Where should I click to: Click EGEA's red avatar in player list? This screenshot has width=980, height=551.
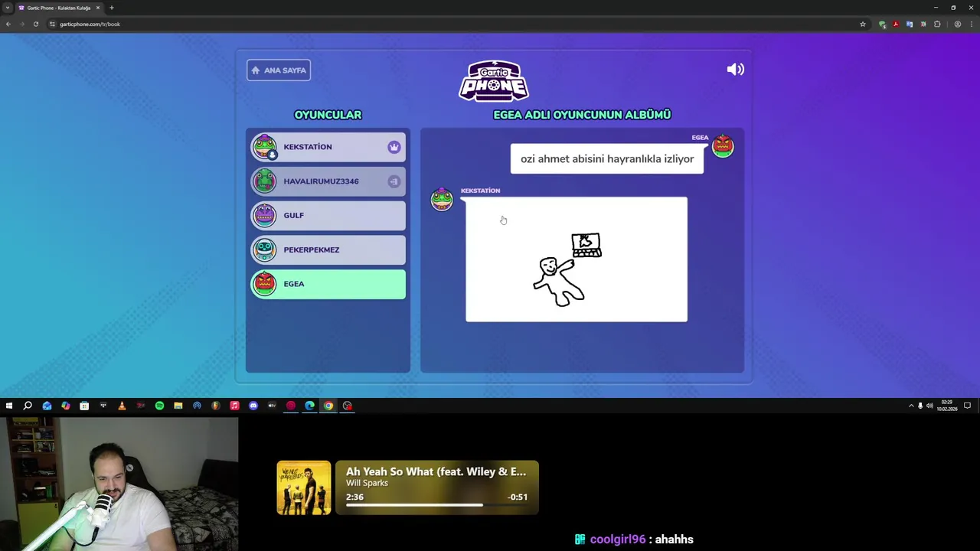(x=264, y=284)
